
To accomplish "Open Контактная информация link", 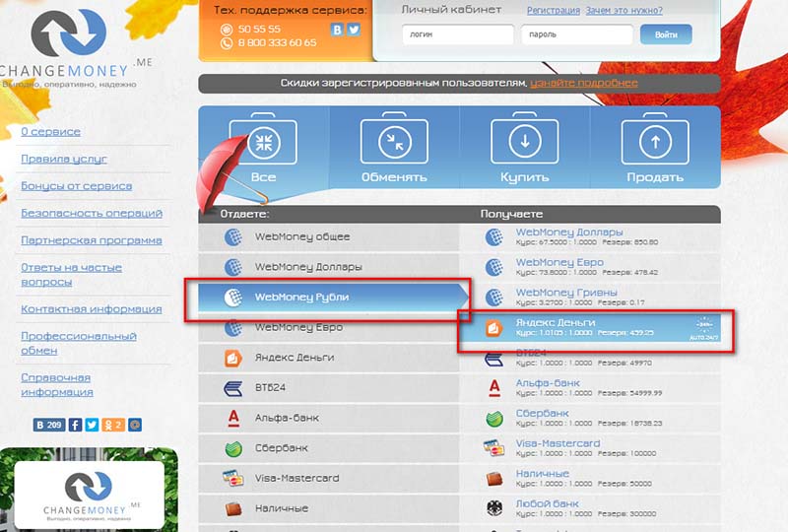I will point(92,308).
